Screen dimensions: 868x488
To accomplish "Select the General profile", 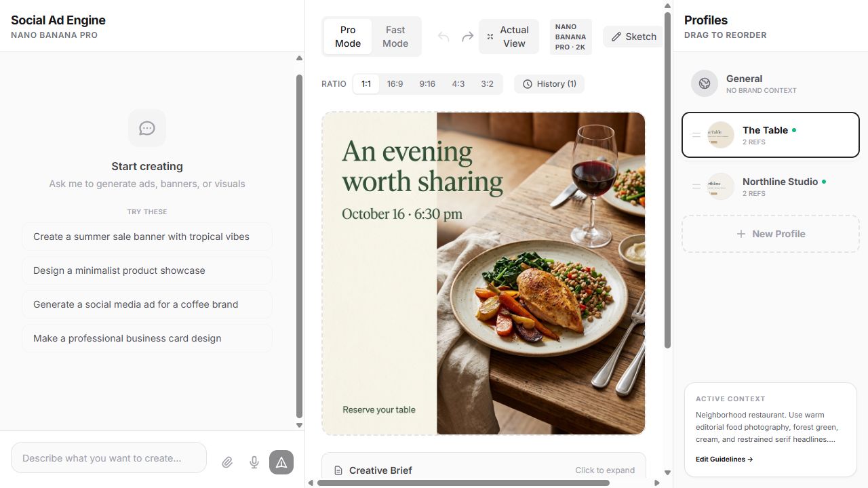I will click(770, 84).
